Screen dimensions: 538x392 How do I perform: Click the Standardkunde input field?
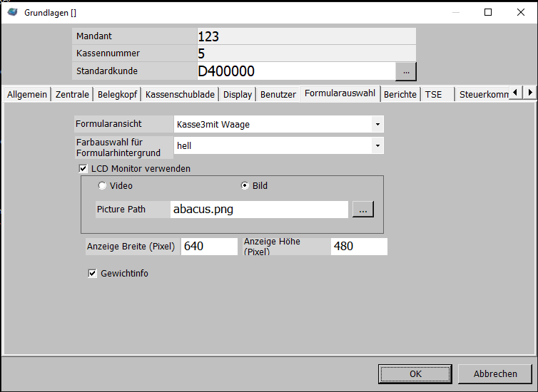(x=295, y=71)
